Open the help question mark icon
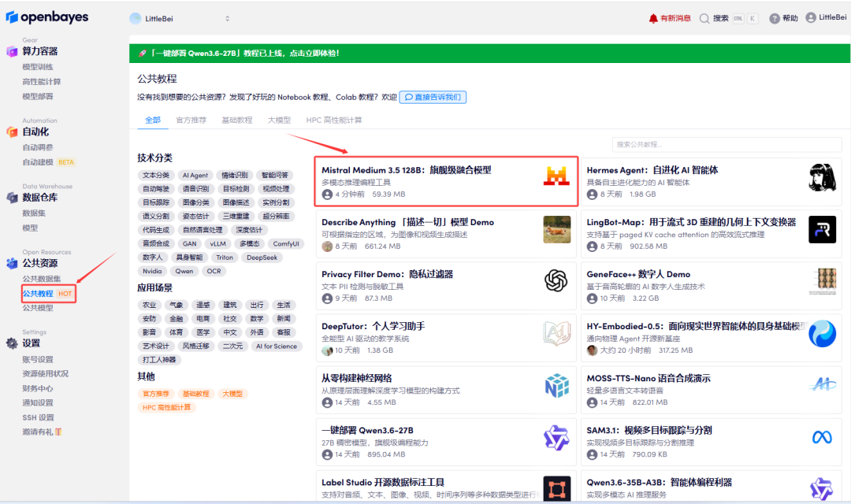Screen dimensions: 851x504 coord(775,18)
